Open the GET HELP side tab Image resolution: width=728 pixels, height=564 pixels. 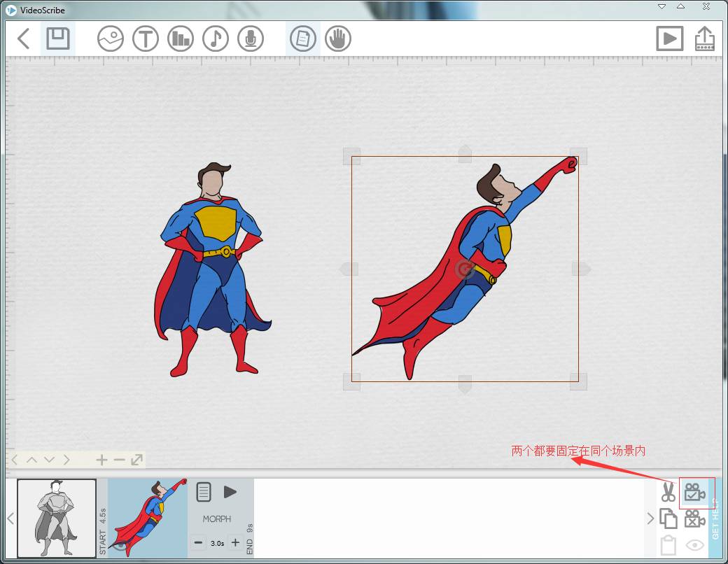click(715, 519)
